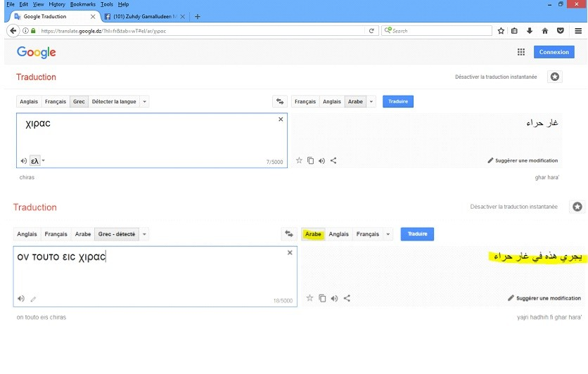The height and width of the screenshot is (374, 588).
Task: Choose Détecter la langue option
Action: coord(114,101)
